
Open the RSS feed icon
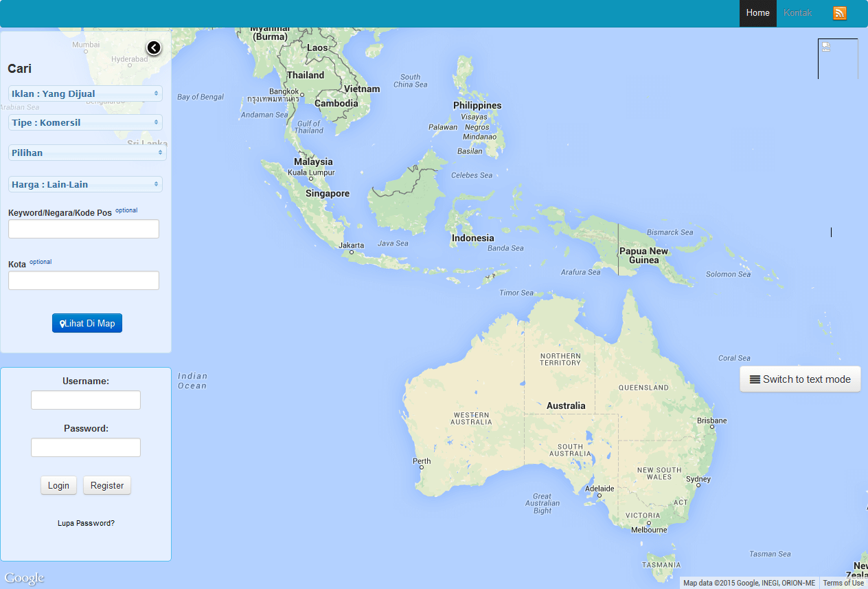pyautogui.click(x=839, y=13)
